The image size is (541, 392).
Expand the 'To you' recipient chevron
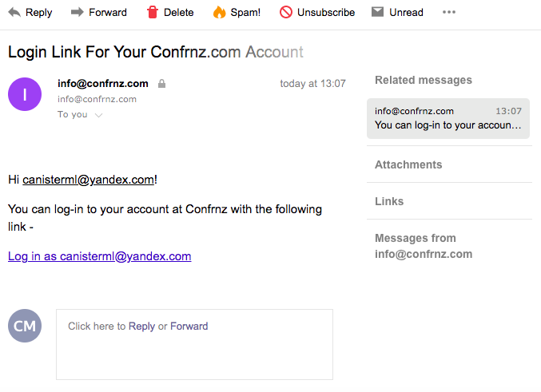pos(98,115)
